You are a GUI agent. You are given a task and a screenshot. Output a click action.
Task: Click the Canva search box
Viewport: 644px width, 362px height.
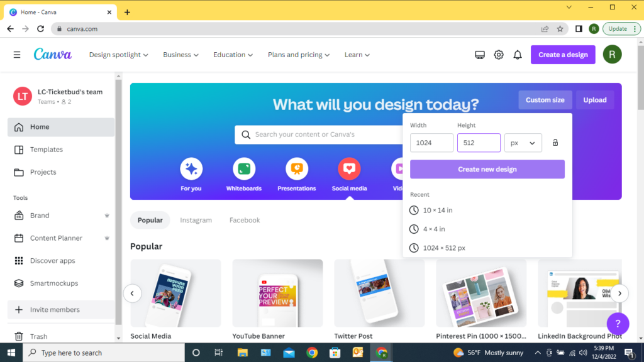click(x=319, y=134)
